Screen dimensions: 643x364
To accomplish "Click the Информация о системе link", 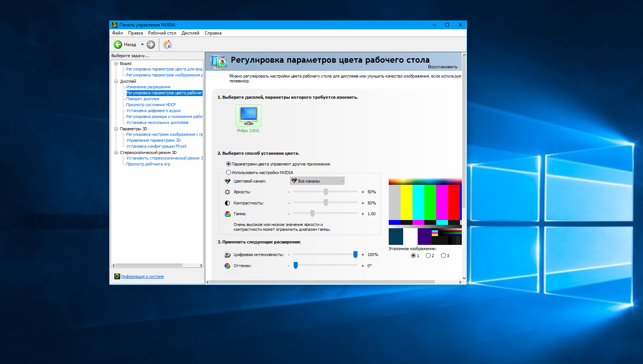I will click(x=142, y=276).
